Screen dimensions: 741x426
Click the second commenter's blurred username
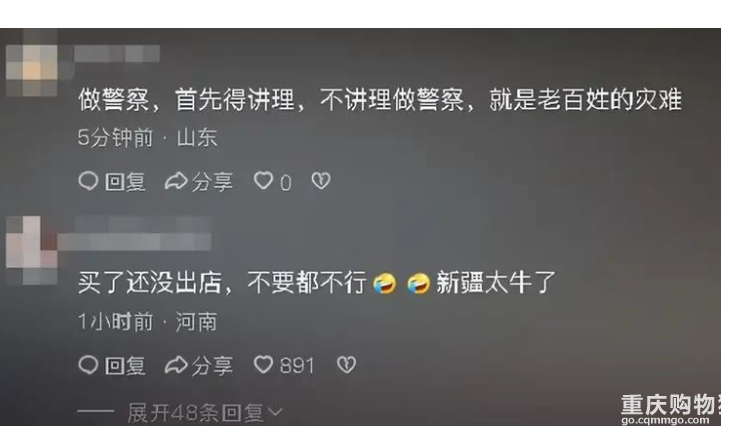pos(134,233)
